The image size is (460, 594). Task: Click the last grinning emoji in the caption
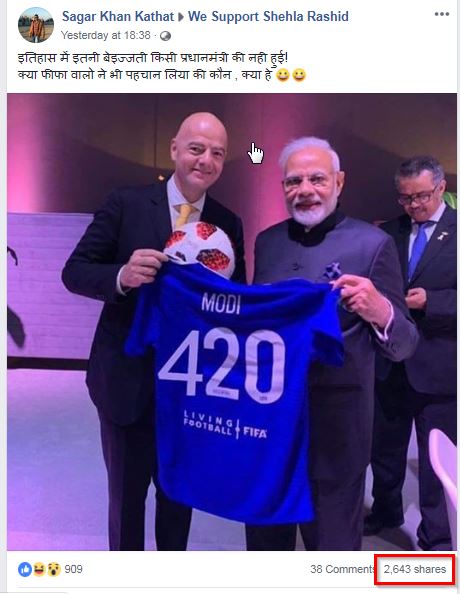point(299,75)
